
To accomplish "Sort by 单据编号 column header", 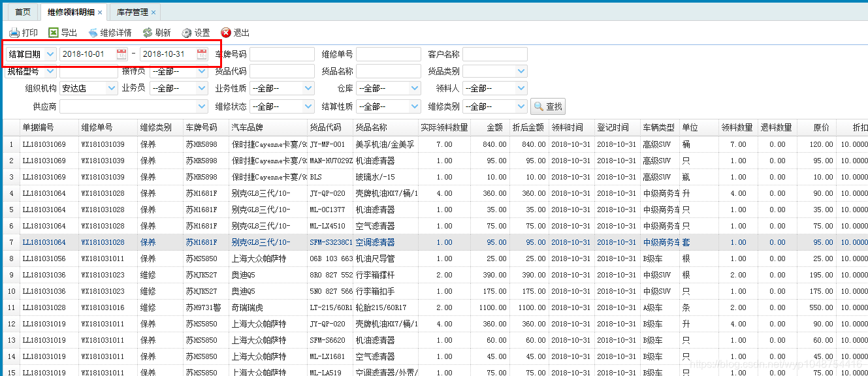I will [x=49, y=128].
